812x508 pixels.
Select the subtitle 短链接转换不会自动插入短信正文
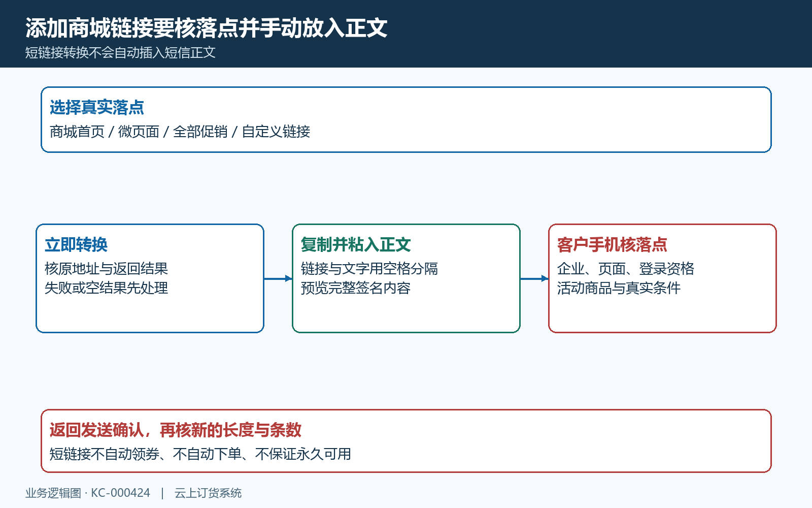pyautogui.click(x=121, y=53)
